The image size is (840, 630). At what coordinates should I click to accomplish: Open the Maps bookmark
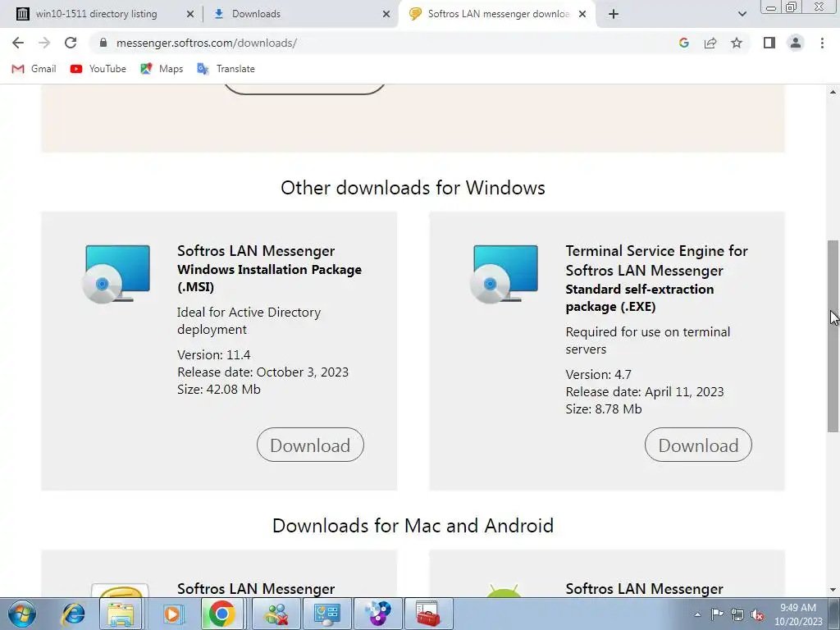162,69
